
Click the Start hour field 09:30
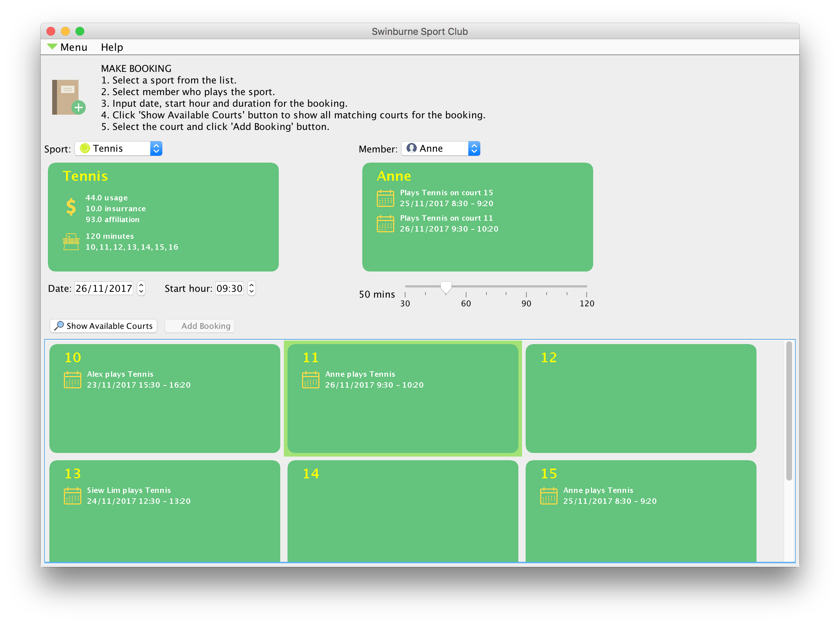point(229,288)
